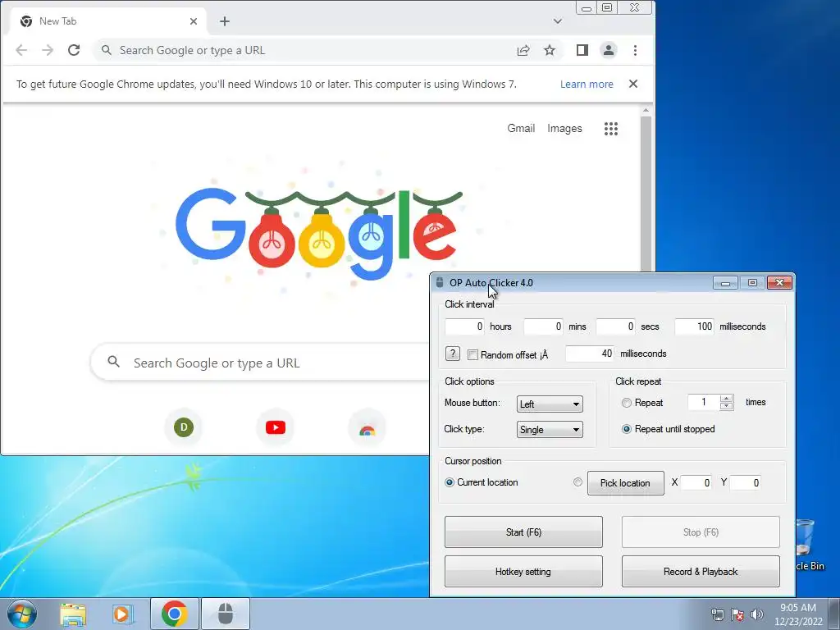
Task: Open the D shortcut tile
Action: click(x=184, y=427)
